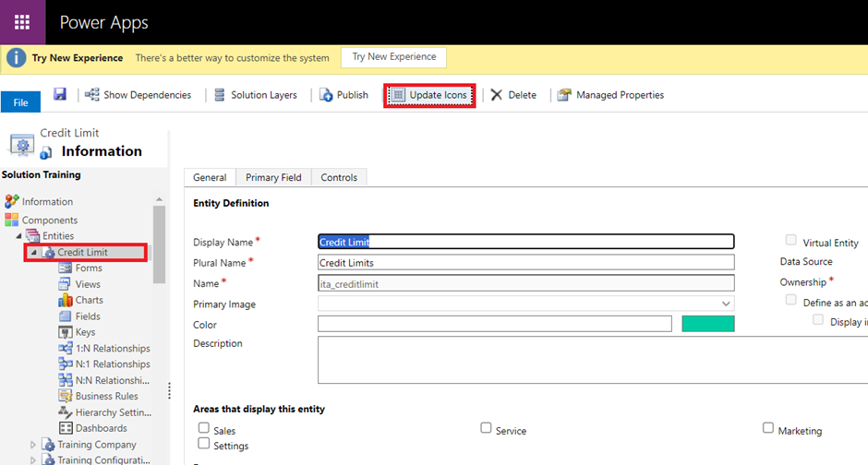Click the Show Dependencies toolbar icon

click(92, 95)
